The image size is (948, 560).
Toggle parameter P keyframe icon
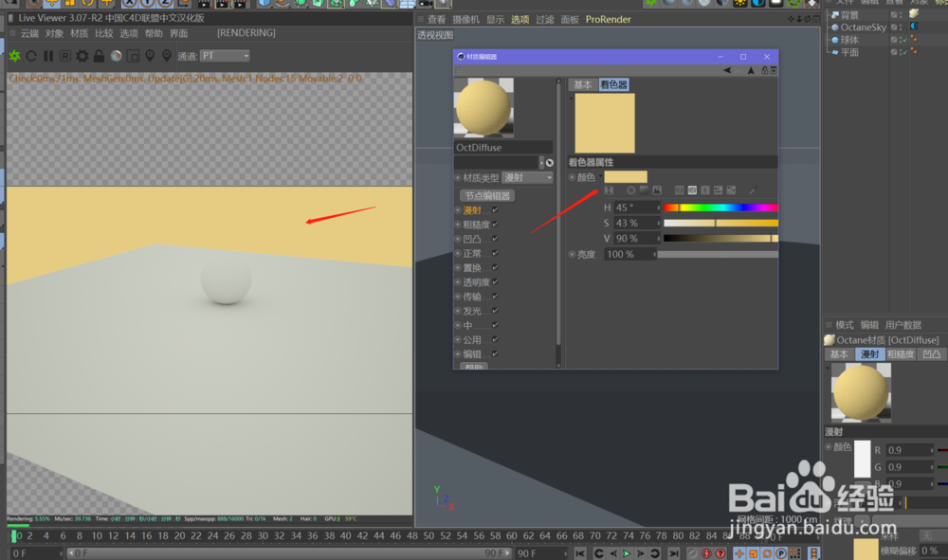[781, 553]
